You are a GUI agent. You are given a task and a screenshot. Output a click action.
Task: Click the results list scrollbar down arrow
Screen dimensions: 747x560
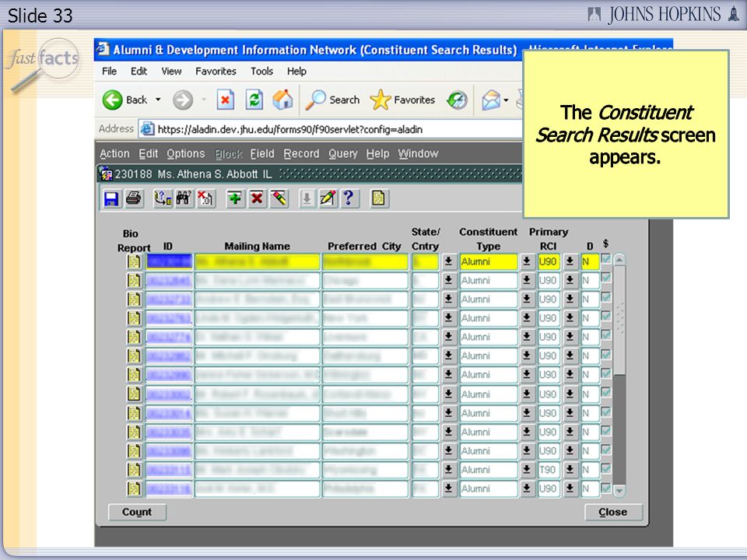click(x=619, y=490)
